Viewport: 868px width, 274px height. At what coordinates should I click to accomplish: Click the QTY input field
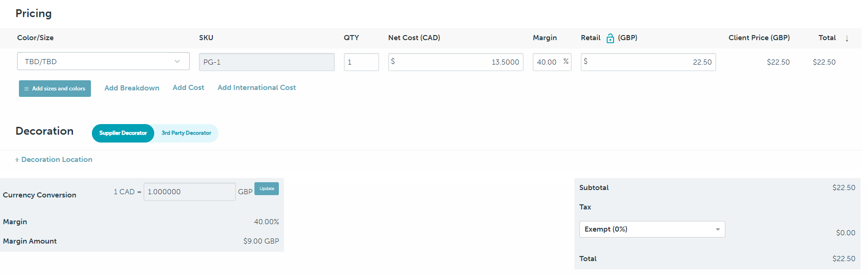click(x=361, y=62)
